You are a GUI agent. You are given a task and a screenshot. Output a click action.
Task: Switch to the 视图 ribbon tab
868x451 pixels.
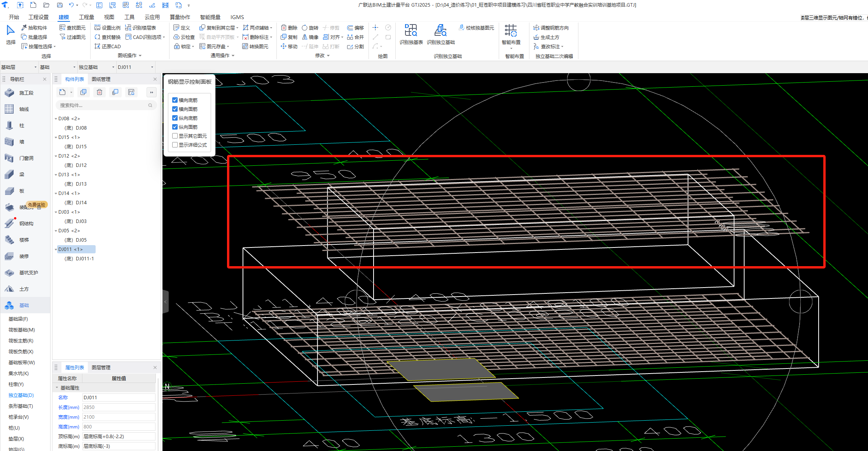(109, 17)
